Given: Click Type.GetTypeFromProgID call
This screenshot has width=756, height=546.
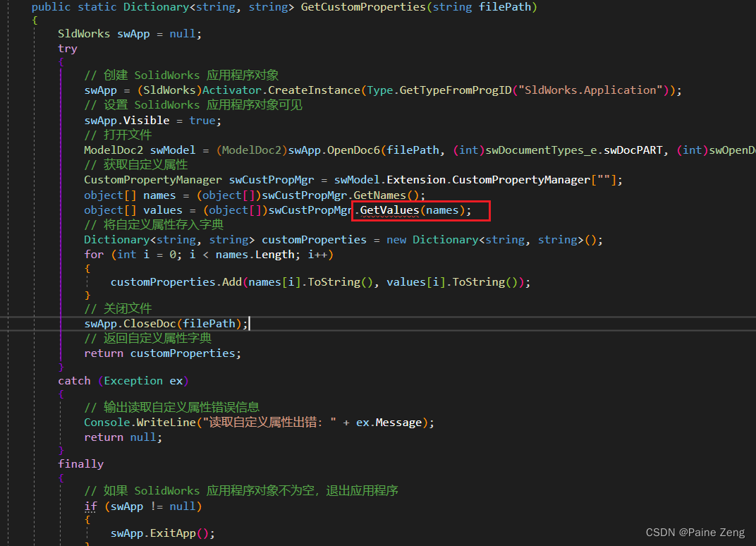Looking at the screenshot, I should (x=439, y=90).
